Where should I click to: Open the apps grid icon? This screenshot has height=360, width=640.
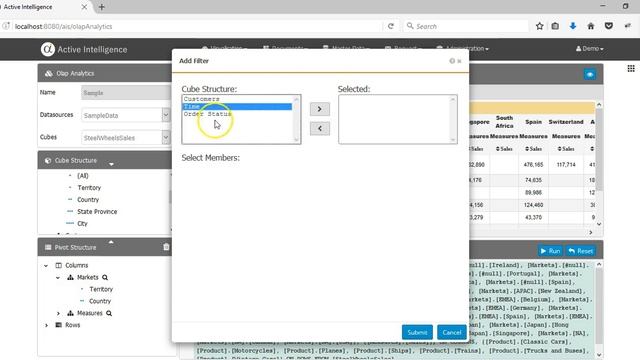[631, 69]
